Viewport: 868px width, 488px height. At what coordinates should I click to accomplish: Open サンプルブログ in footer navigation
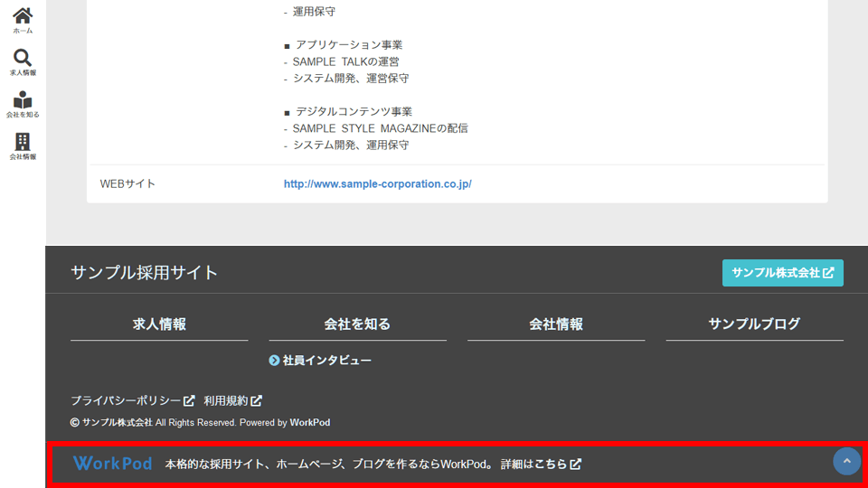pos(754,324)
